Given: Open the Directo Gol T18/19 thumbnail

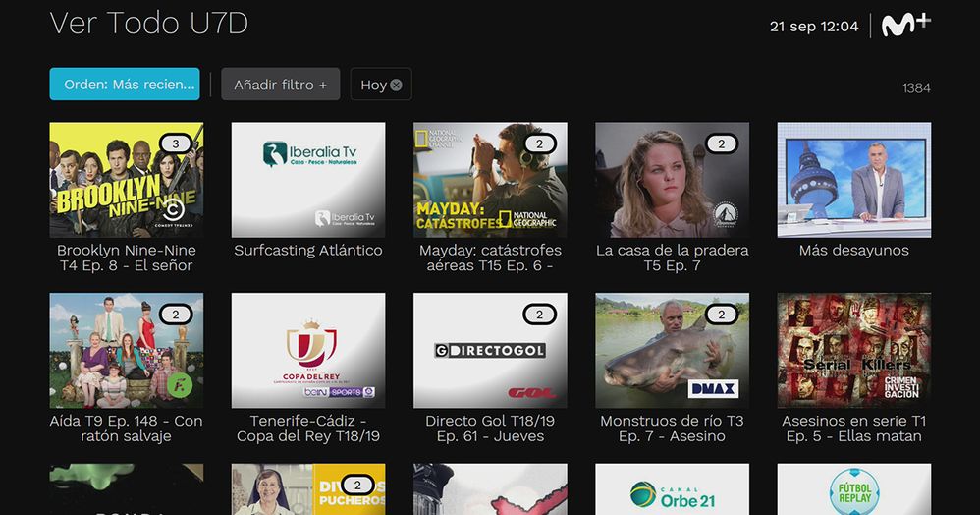Looking at the screenshot, I should point(490,351).
